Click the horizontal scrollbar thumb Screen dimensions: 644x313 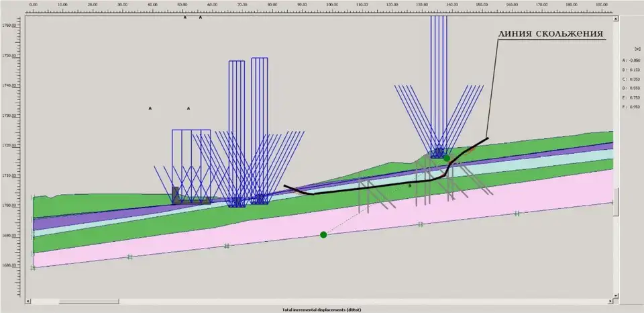[89, 301]
